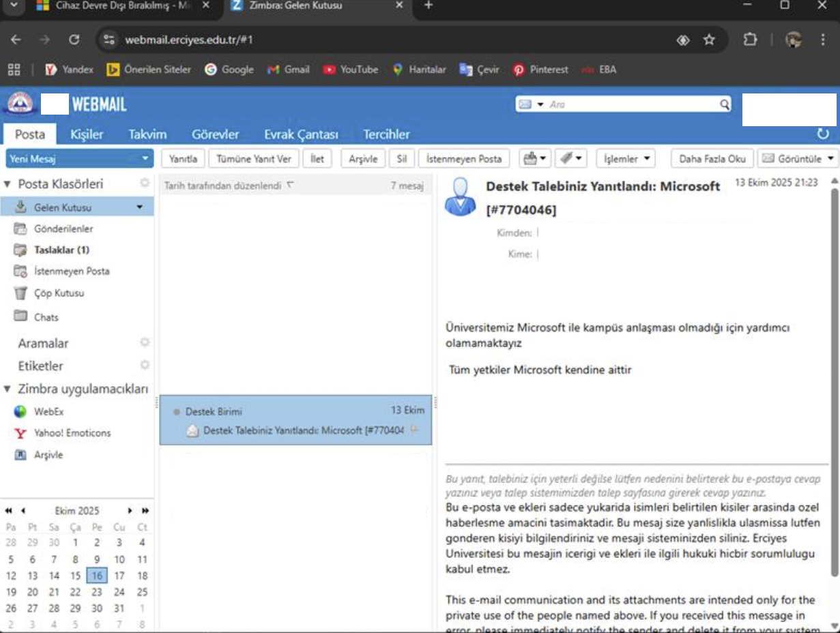Click the Posta Klasörleri gear icon
The image size is (840, 633).
click(144, 183)
